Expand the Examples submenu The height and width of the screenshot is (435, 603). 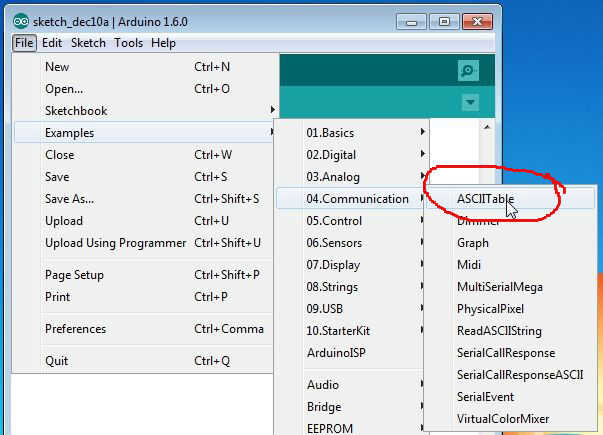[143, 133]
